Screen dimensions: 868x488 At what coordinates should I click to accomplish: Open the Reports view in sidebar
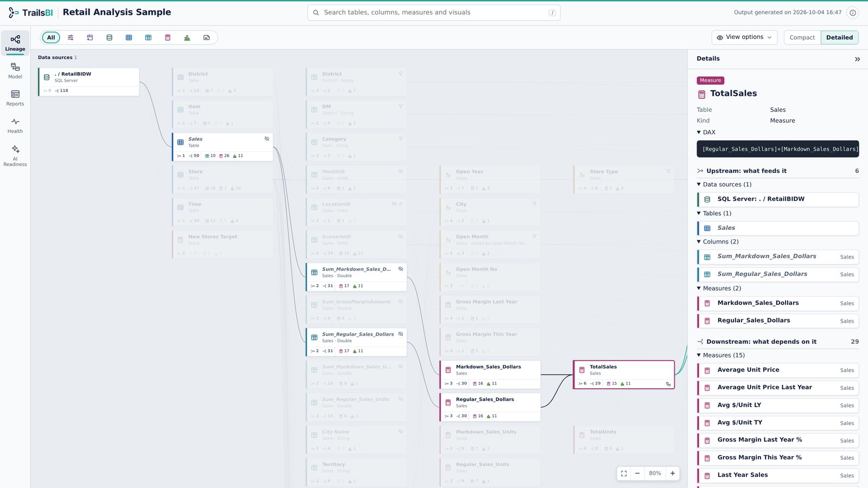coord(15,98)
